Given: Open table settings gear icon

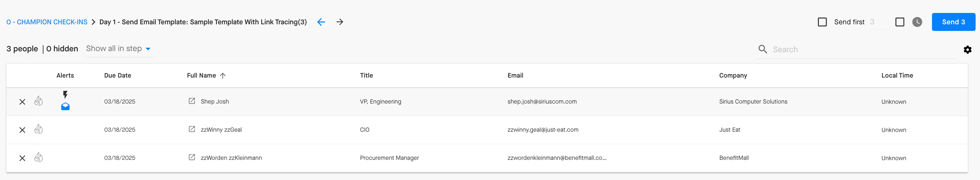Looking at the screenshot, I should pyautogui.click(x=967, y=49).
